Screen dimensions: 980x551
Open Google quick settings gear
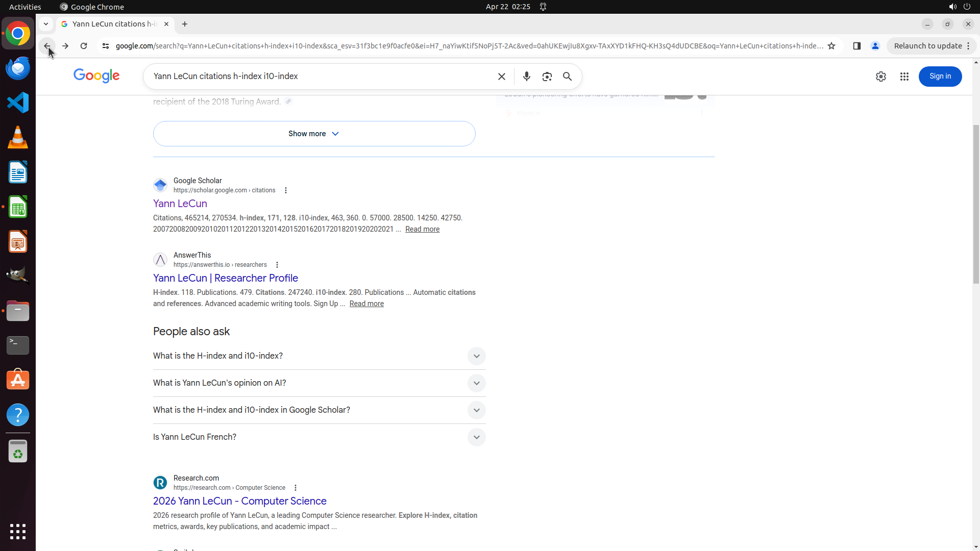(880, 77)
